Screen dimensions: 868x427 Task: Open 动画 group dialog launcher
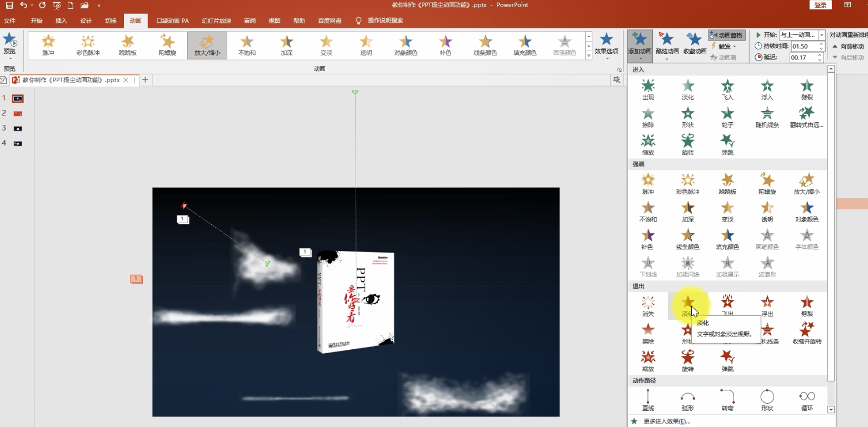[620, 69]
